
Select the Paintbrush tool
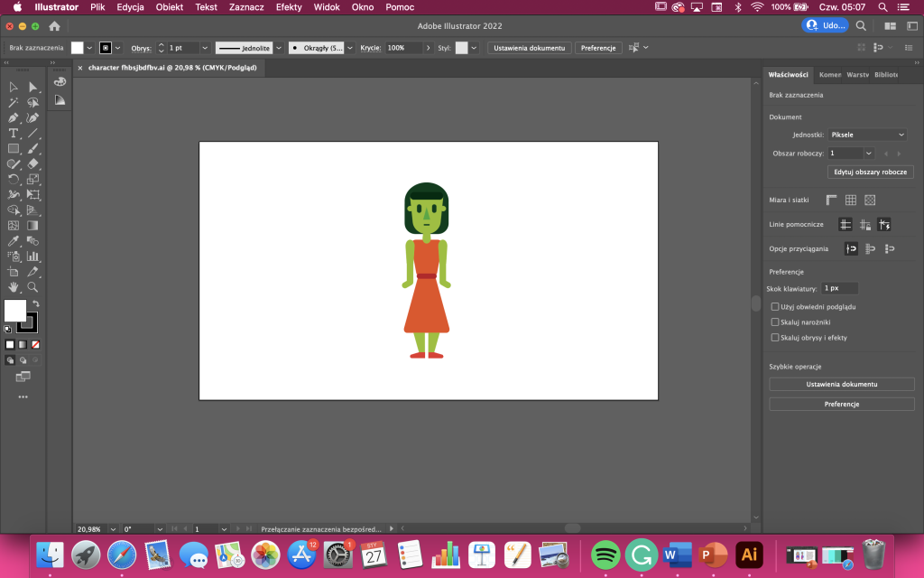tap(33, 149)
